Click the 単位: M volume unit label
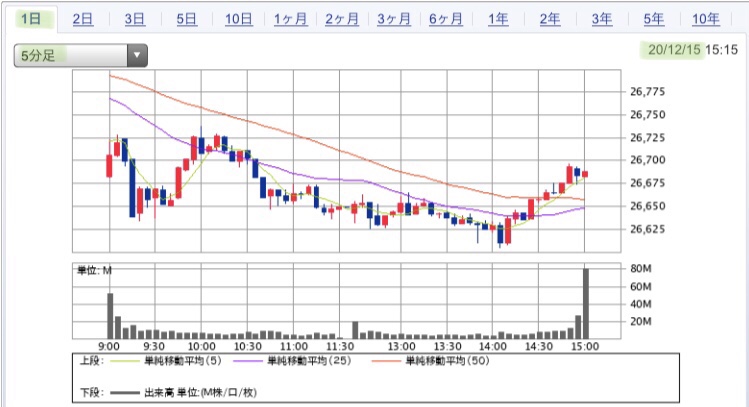Screen dimensions: 749x407 (94, 271)
